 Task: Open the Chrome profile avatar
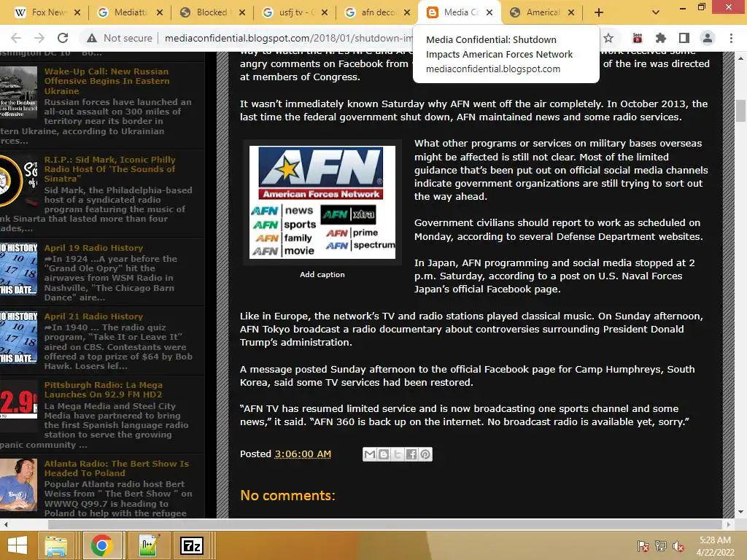tap(708, 38)
